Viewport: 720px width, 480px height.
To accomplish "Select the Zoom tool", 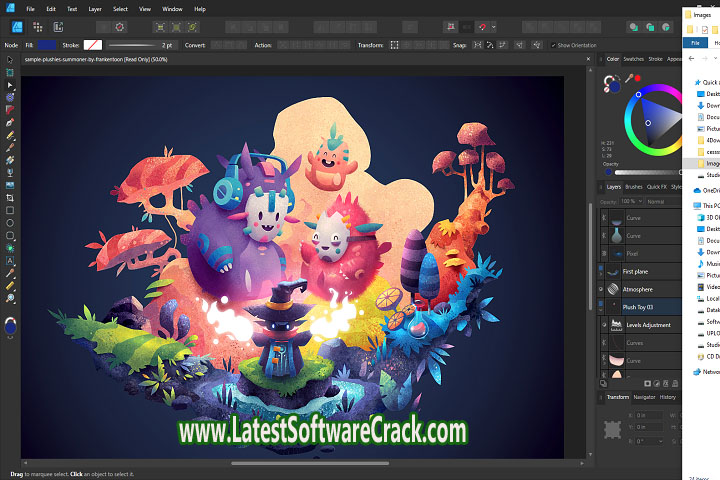I will tap(10, 298).
